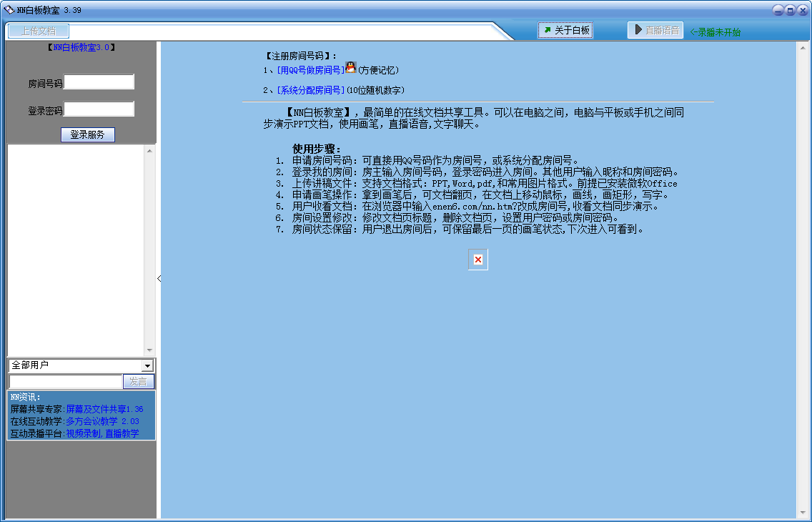Open the 全部用户 dropdown
This screenshot has height=522, width=812.
point(147,366)
